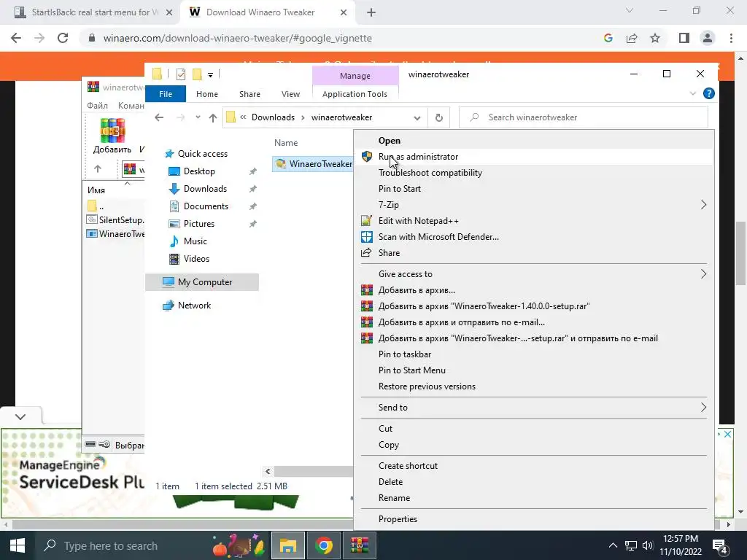Open new Chrome tab
Viewport: 747px width, 560px height.
coord(371,12)
